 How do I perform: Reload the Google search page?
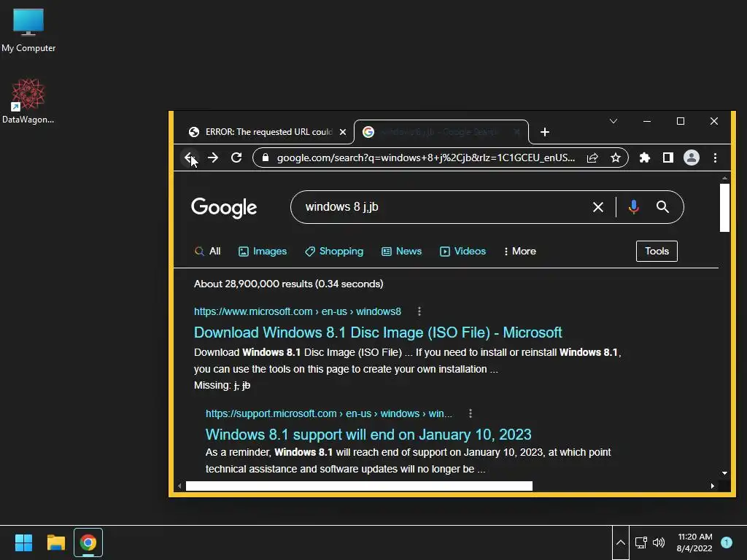236,157
